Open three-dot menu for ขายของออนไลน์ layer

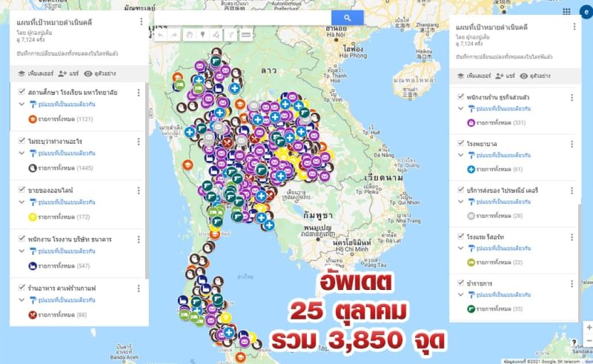[139, 191]
